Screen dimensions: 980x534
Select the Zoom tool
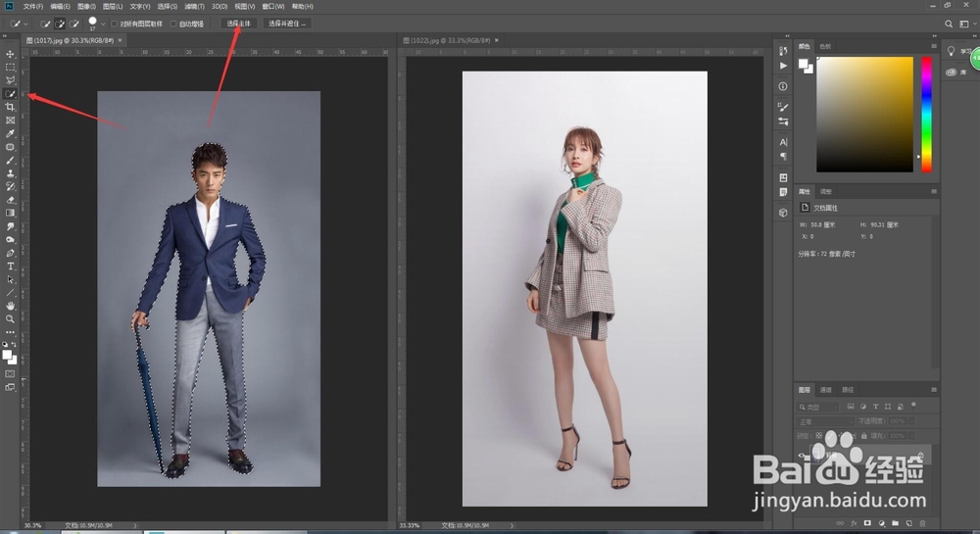coord(10,319)
